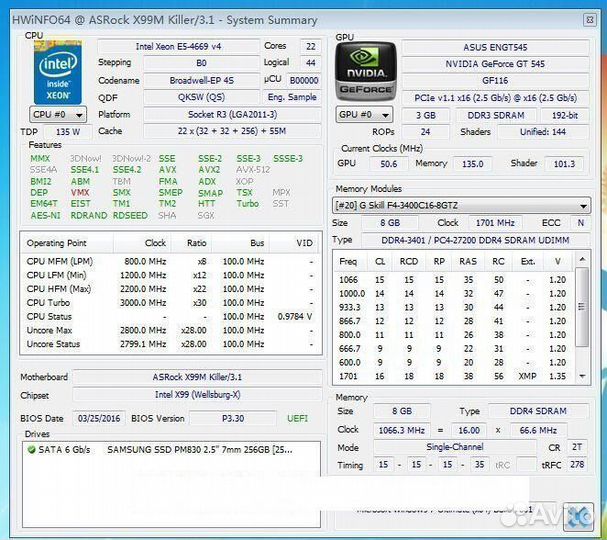Select the Intel Xeon E5-4669 v4 field
The height and width of the screenshot is (540, 607).
[178, 46]
